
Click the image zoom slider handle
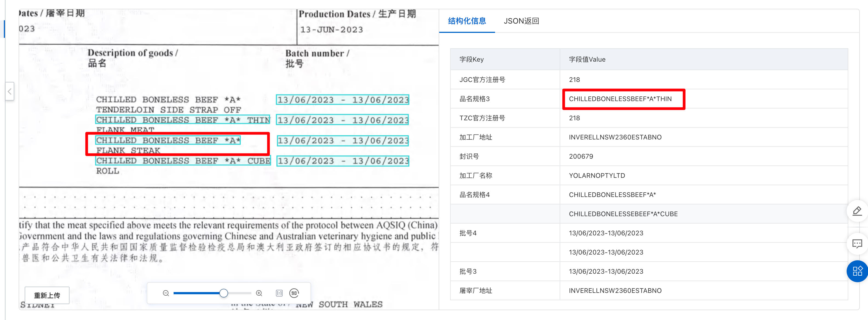(223, 293)
